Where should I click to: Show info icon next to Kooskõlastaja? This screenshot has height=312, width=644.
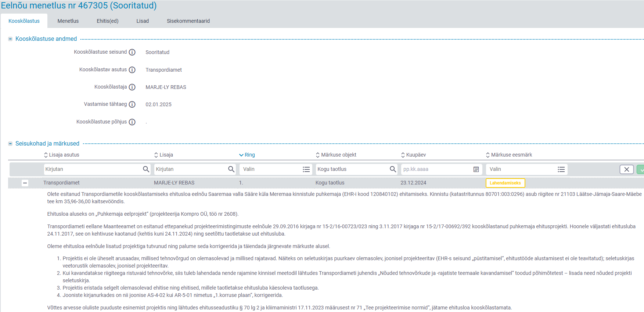pos(132,87)
